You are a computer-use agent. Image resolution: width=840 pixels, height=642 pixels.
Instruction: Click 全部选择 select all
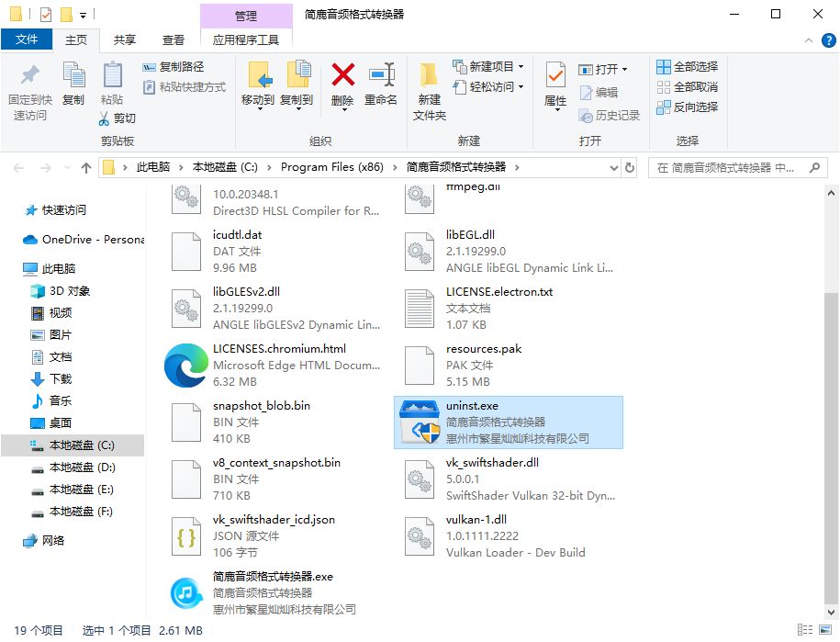pyautogui.click(x=687, y=67)
